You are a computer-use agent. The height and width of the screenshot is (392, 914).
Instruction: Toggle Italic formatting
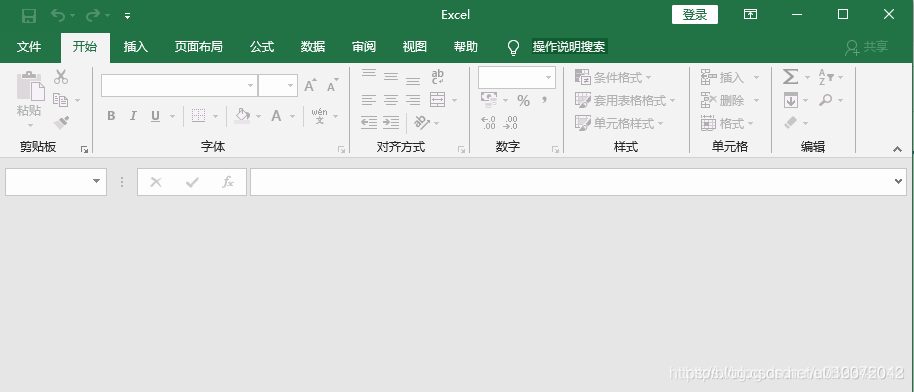tap(133, 116)
